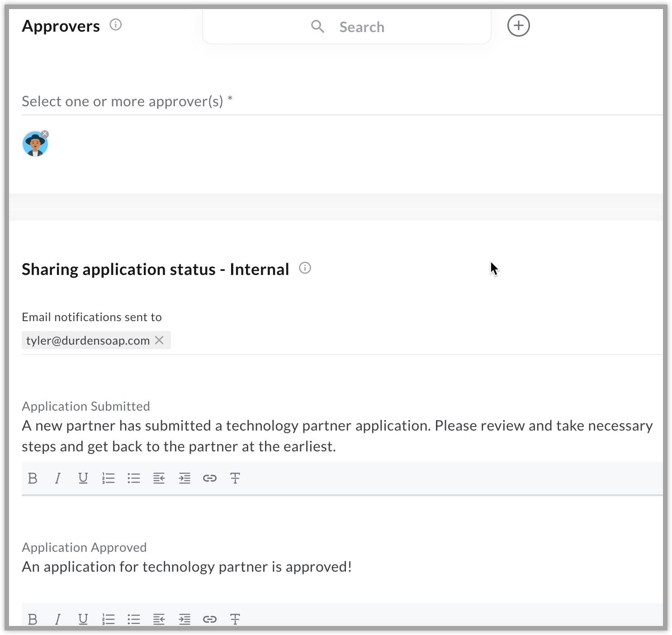Increase indent in Application Submitted editor
672x635 pixels.
[x=185, y=478]
